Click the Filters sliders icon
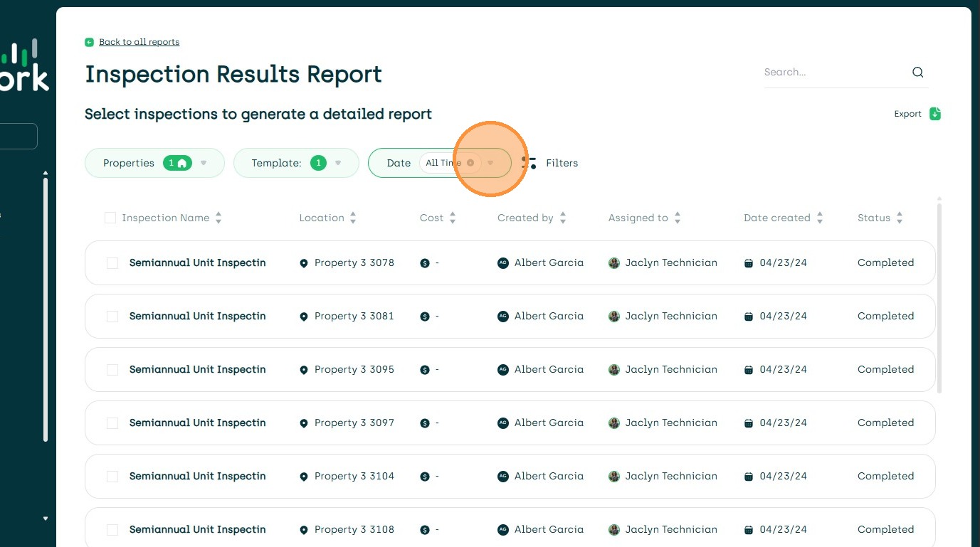This screenshot has width=980, height=547. coord(529,163)
